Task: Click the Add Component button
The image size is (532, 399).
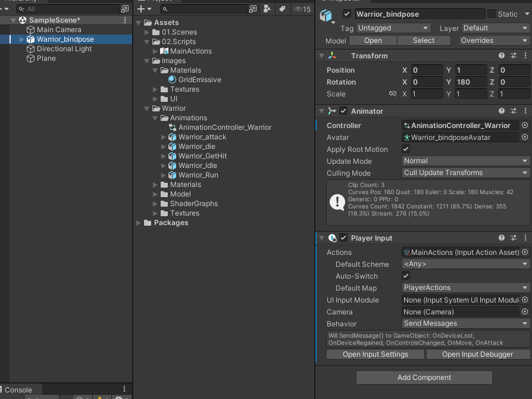Action: pos(424,378)
